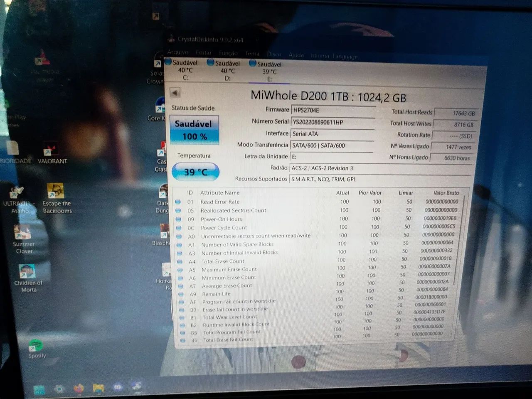The height and width of the screenshot is (399, 532).
Task: Click the status circle for Read Error Rate
Action: 178,202
